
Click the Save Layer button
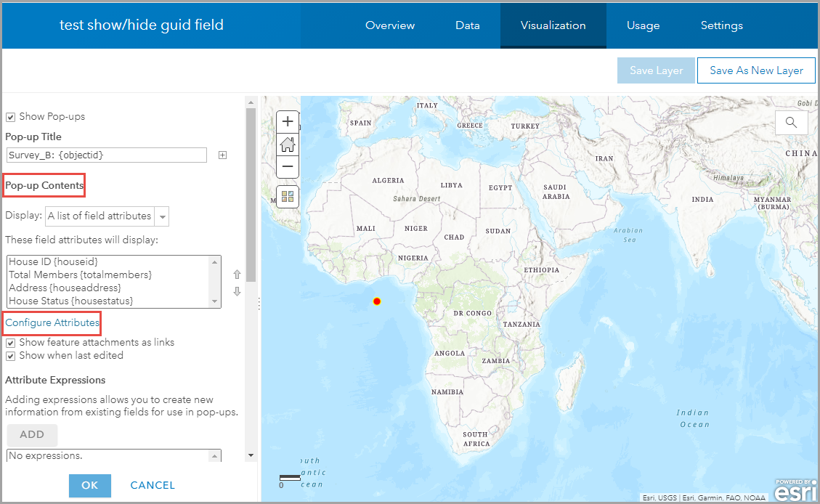tap(657, 70)
